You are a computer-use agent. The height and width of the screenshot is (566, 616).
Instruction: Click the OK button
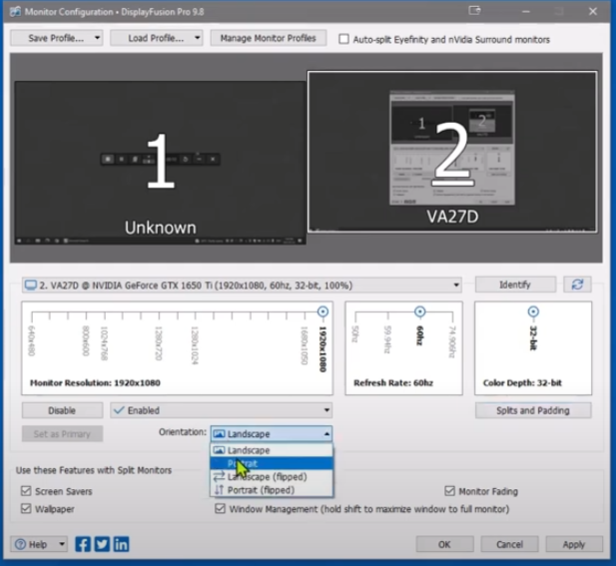444,544
